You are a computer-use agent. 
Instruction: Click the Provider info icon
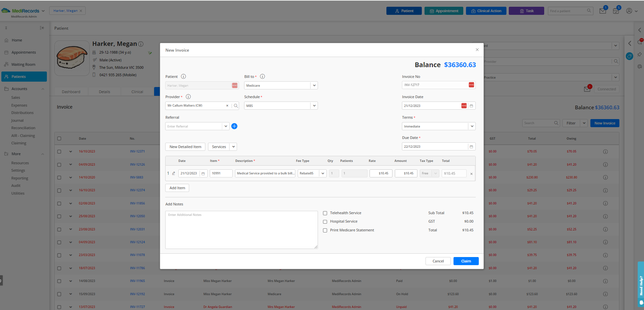188,97
